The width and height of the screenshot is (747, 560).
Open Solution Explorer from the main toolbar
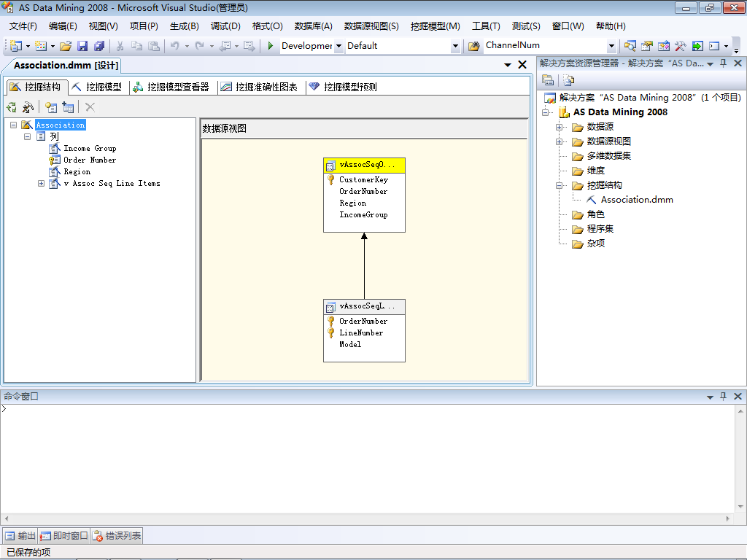coord(630,46)
